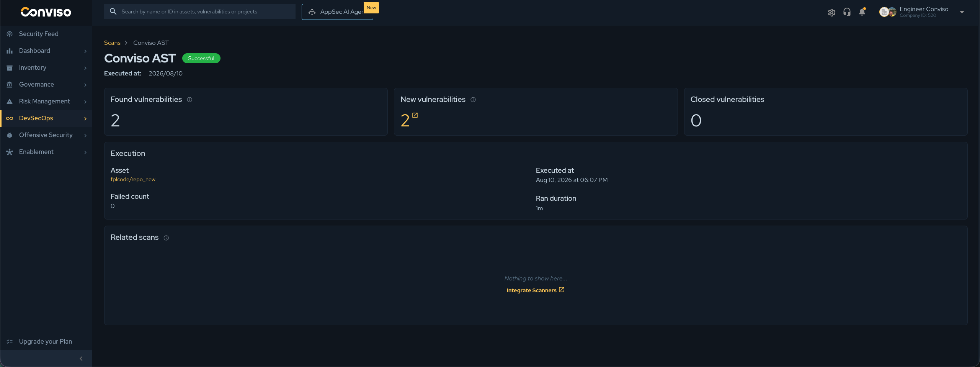Select Offensive Security in the sidebar

coord(46,135)
